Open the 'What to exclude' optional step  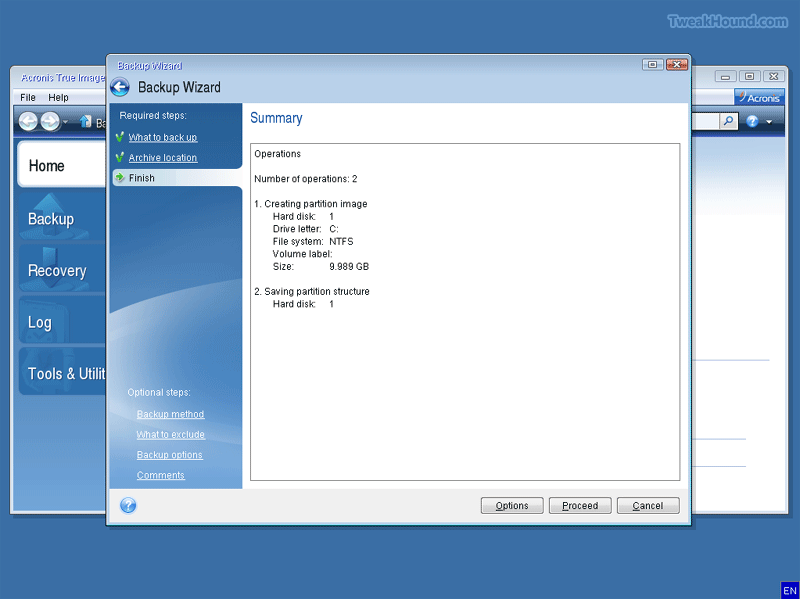tap(170, 435)
